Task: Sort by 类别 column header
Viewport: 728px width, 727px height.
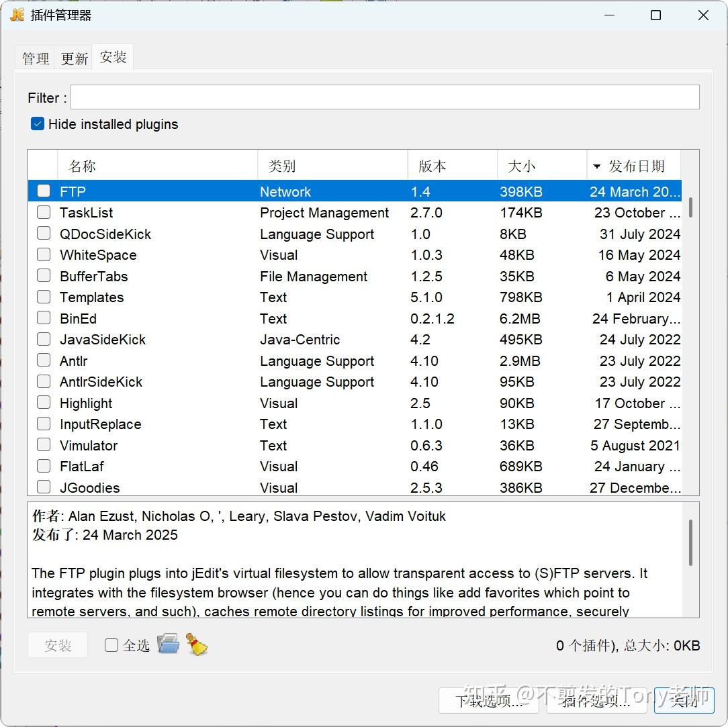Action: (x=332, y=166)
